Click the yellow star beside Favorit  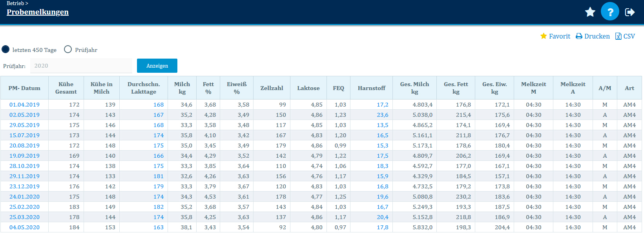(544, 36)
